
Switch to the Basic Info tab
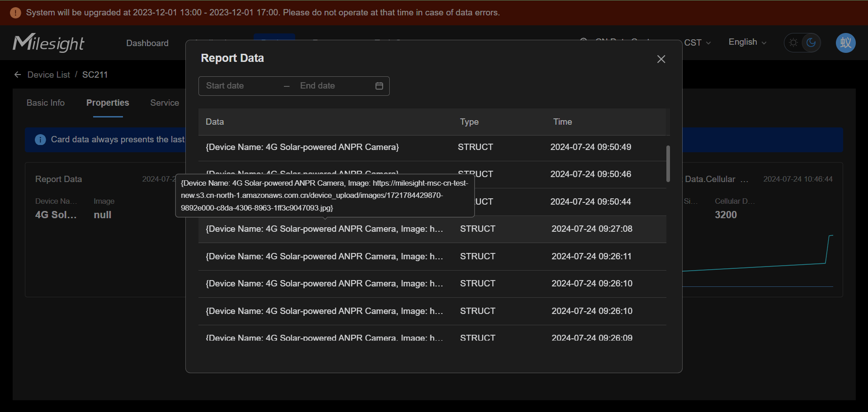(x=46, y=103)
